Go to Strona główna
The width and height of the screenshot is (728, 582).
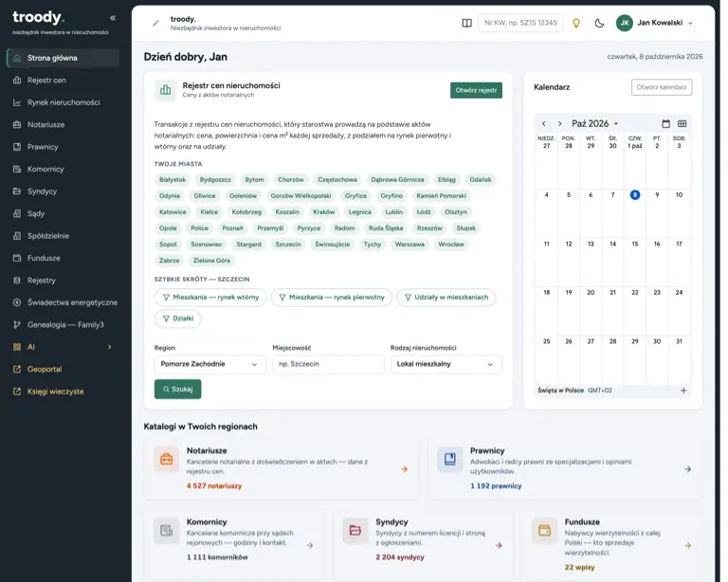64,58
